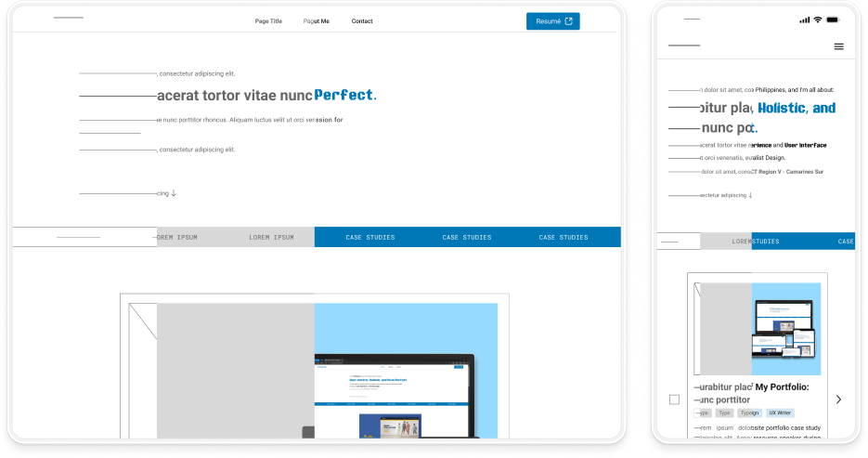This screenshot has width=868, height=458.
Task: Click the square placeholder left of mobile card
Action: tap(674, 399)
